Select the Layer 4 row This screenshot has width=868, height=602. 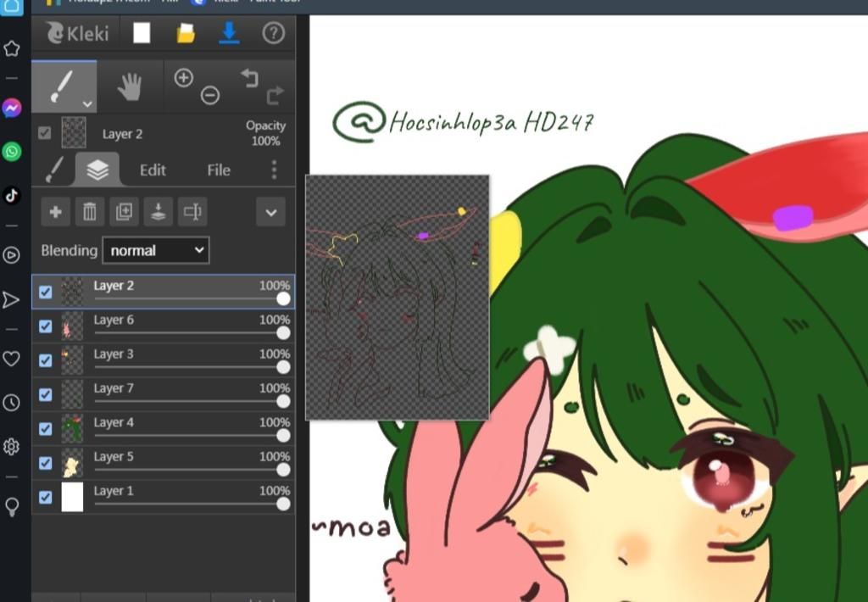[164, 429]
